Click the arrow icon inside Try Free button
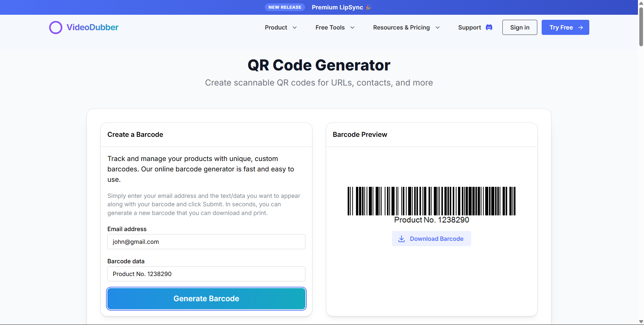Viewport: 644px width, 325px height. (580, 27)
